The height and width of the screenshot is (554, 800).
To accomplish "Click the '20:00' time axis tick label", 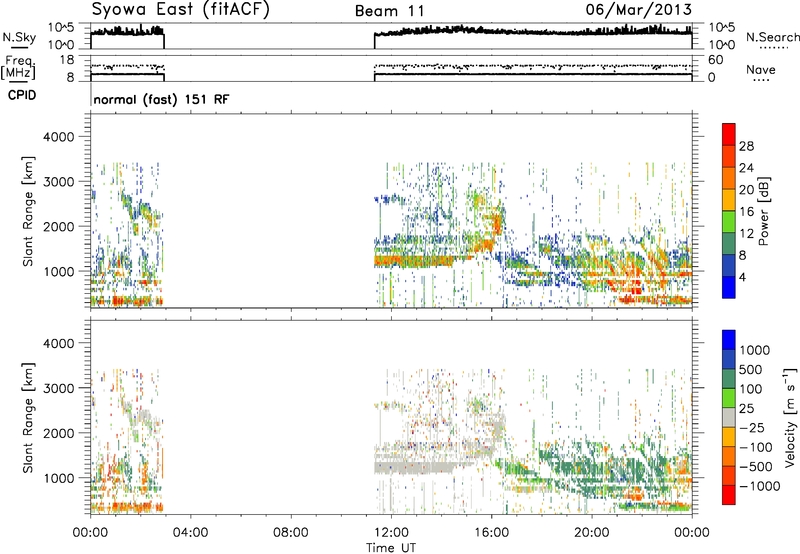I will [x=592, y=533].
